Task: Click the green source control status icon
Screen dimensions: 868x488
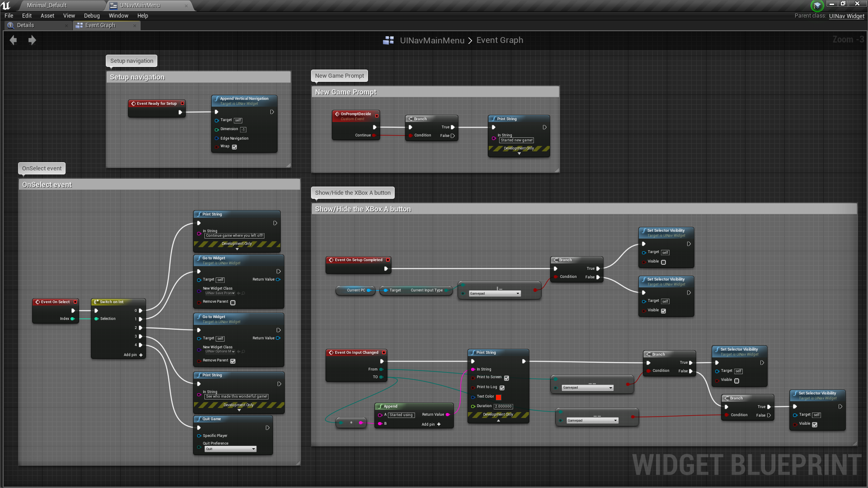Action: pos(817,6)
